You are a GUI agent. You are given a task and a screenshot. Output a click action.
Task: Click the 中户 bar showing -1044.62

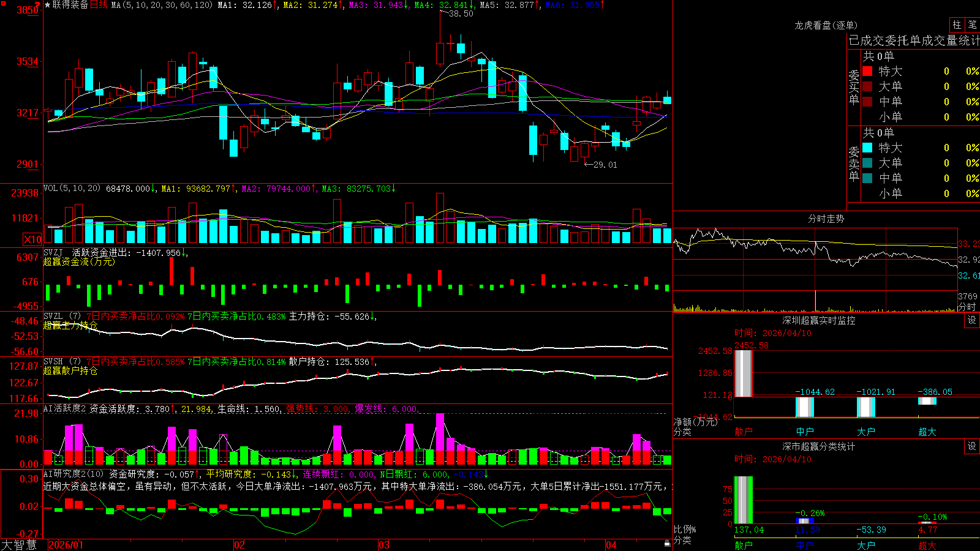click(805, 407)
